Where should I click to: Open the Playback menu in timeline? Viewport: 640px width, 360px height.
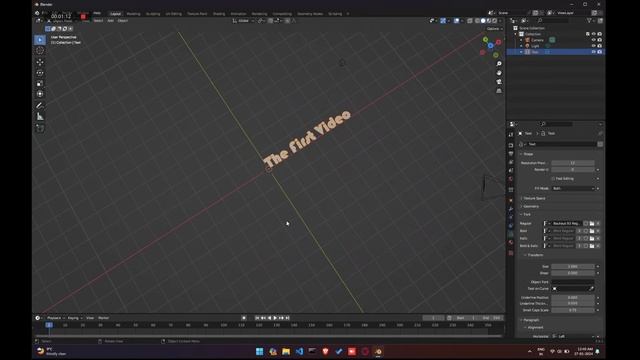56,318
